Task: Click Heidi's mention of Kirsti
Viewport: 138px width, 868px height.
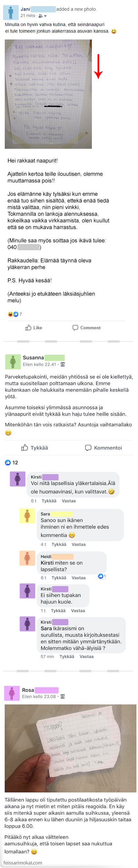Action: coord(47,563)
